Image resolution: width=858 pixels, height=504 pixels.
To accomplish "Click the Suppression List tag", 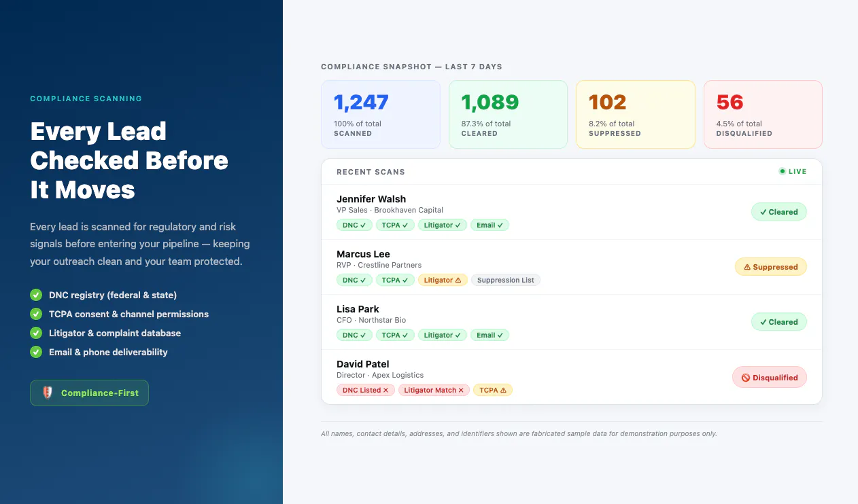I will 506,280.
